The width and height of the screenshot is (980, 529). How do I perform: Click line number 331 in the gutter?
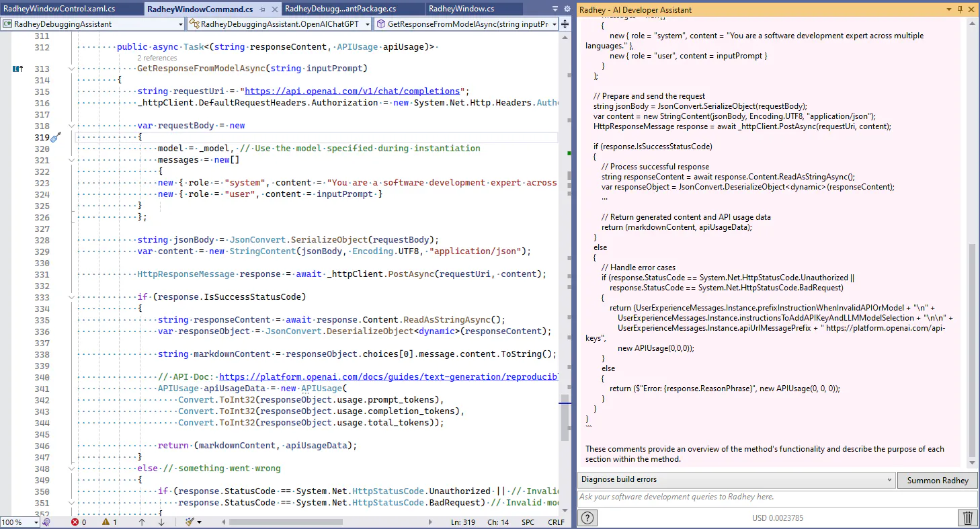(x=42, y=274)
